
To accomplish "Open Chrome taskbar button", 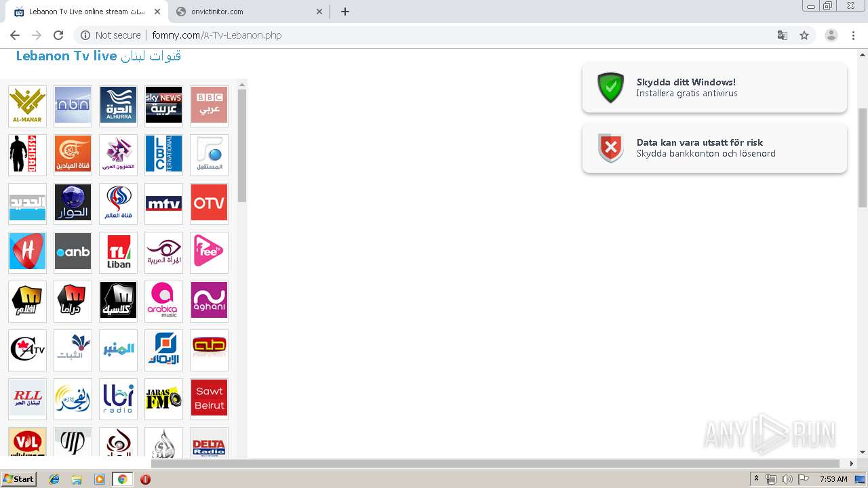I will 122,479.
